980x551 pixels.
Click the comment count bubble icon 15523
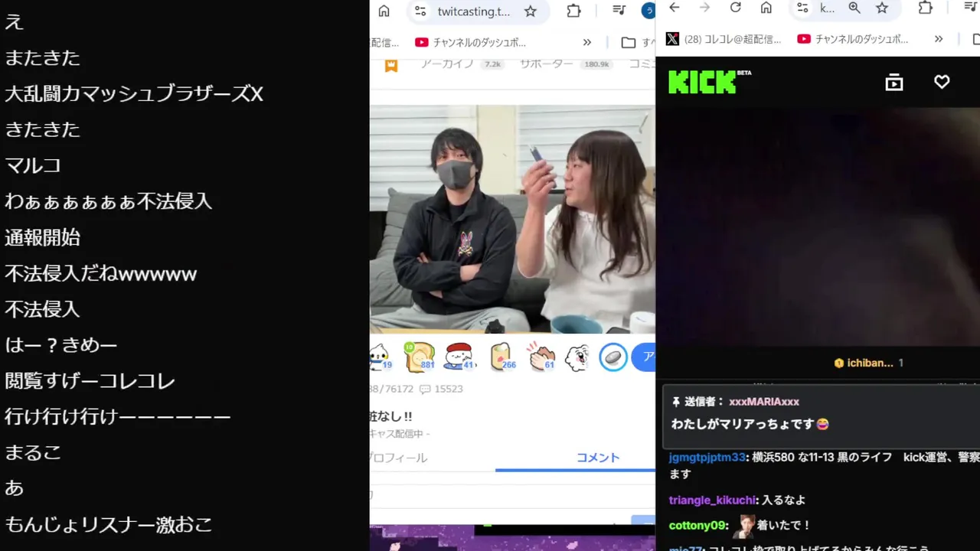425,389
